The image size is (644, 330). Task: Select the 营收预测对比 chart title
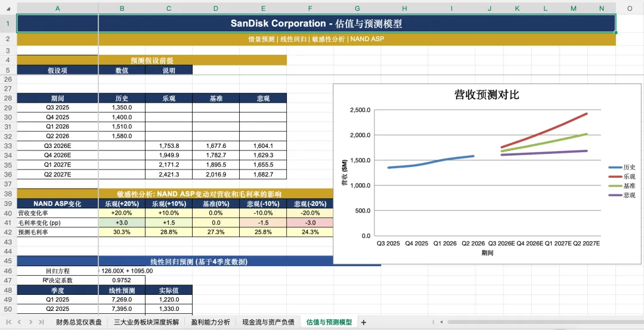click(x=487, y=95)
